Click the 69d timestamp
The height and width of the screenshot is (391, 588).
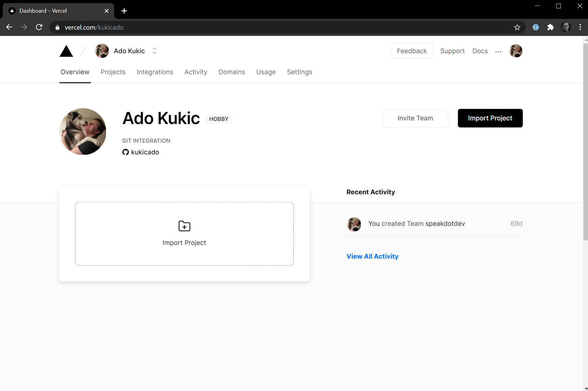coord(516,224)
